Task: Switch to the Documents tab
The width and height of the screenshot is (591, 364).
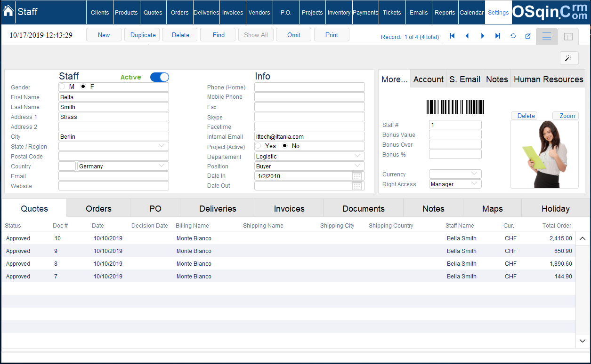Action: (364, 208)
